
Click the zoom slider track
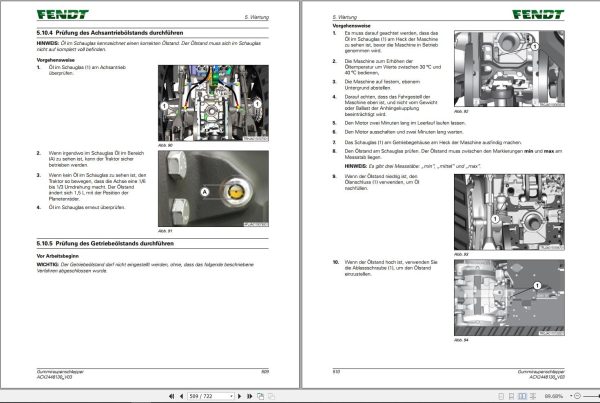[x=590, y=396]
